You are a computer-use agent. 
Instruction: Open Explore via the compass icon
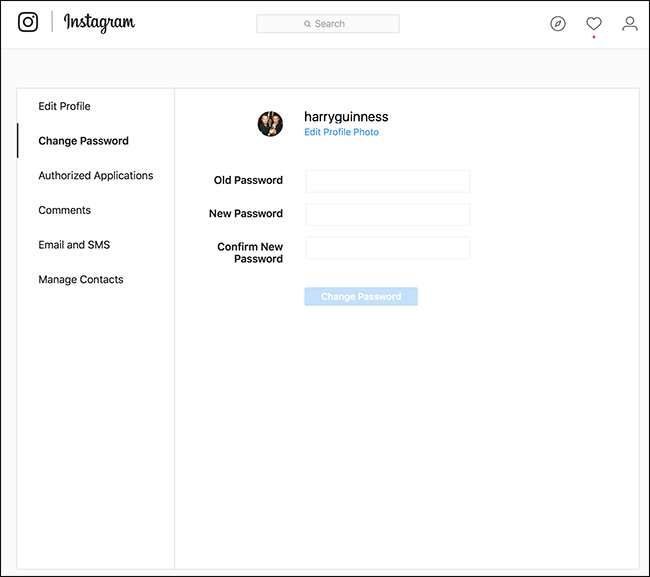pyautogui.click(x=558, y=24)
